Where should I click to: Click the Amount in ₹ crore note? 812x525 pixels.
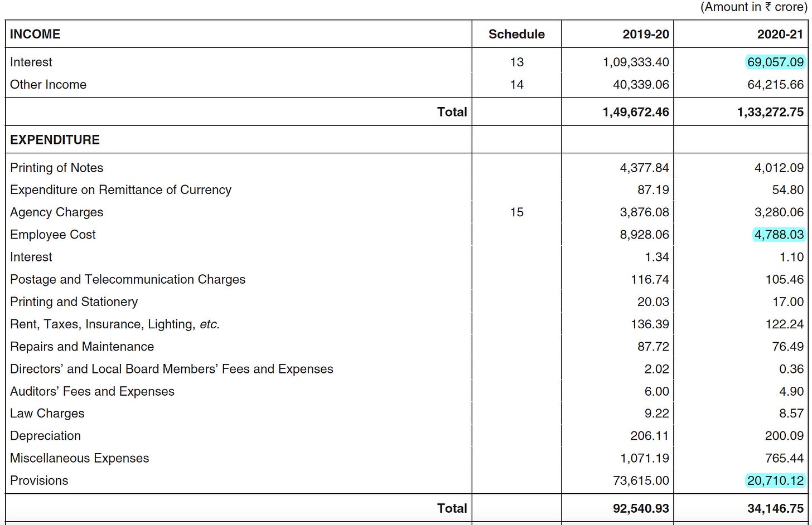click(754, 7)
